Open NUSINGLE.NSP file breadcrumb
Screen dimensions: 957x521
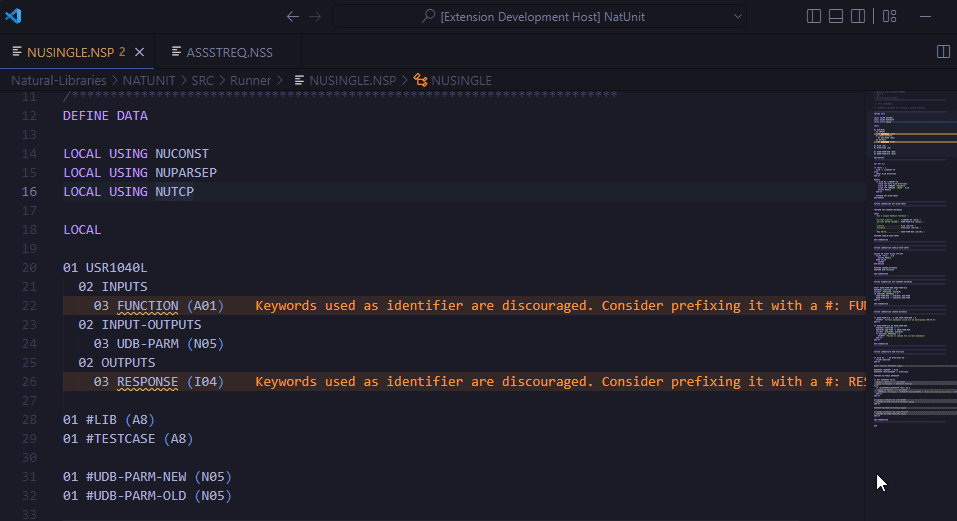click(x=345, y=81)
